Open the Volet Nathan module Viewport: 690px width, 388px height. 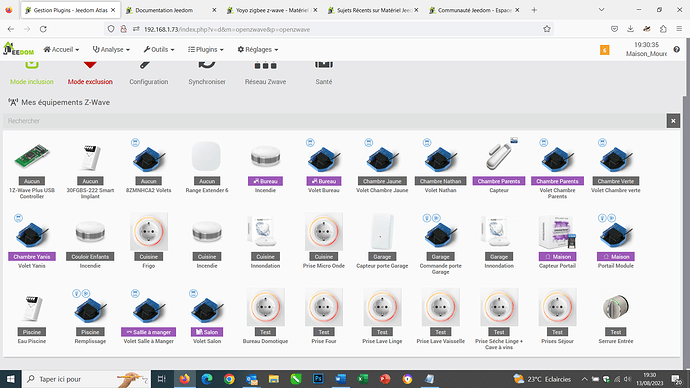click(x=440, y=166)
